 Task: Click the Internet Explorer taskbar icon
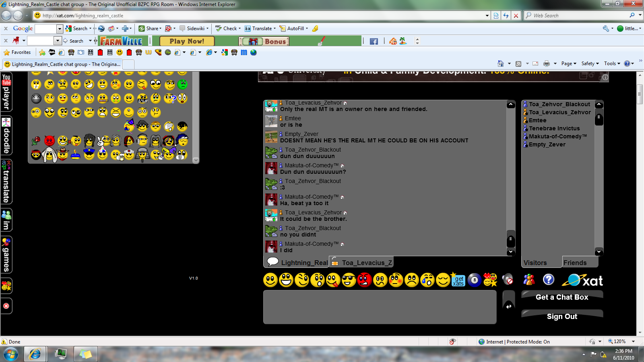pos(35,354)
